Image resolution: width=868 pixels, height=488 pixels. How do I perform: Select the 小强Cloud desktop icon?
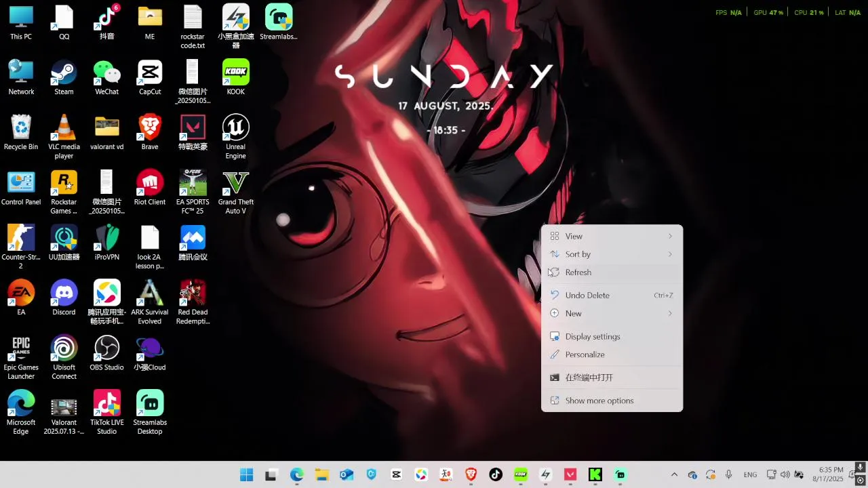150,353
